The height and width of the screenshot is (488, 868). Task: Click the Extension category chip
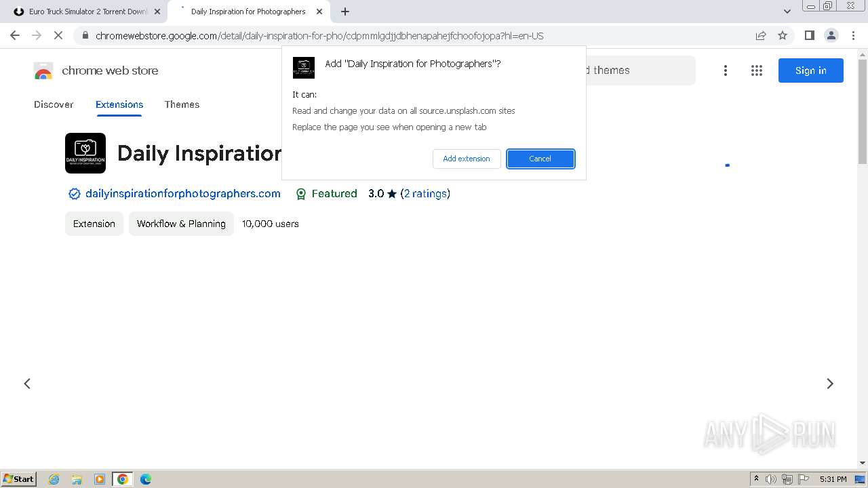94,224
